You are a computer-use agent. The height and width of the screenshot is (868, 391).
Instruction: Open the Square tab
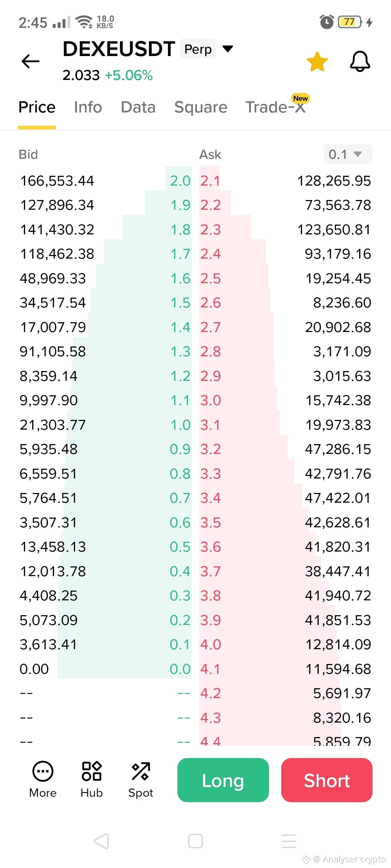point(201,107)
